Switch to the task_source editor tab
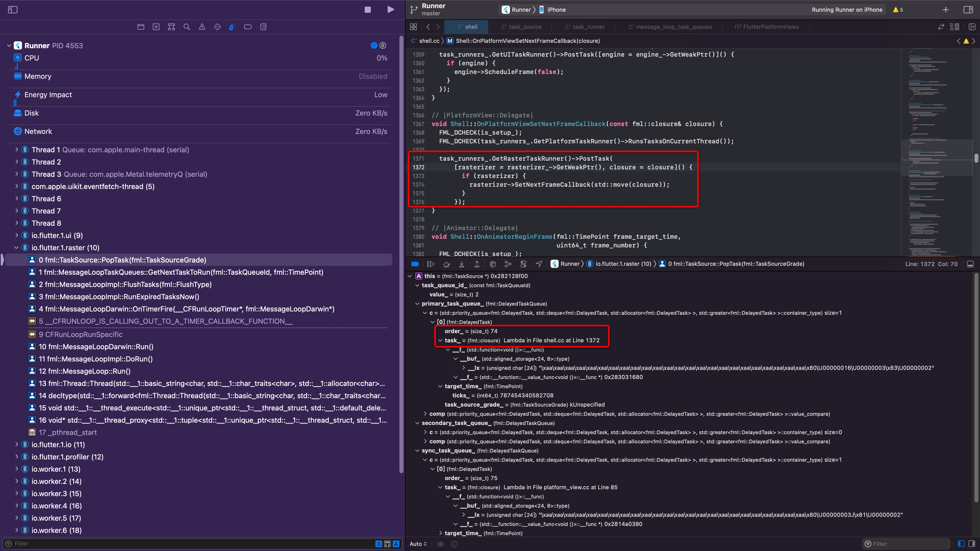 [521, 27]
